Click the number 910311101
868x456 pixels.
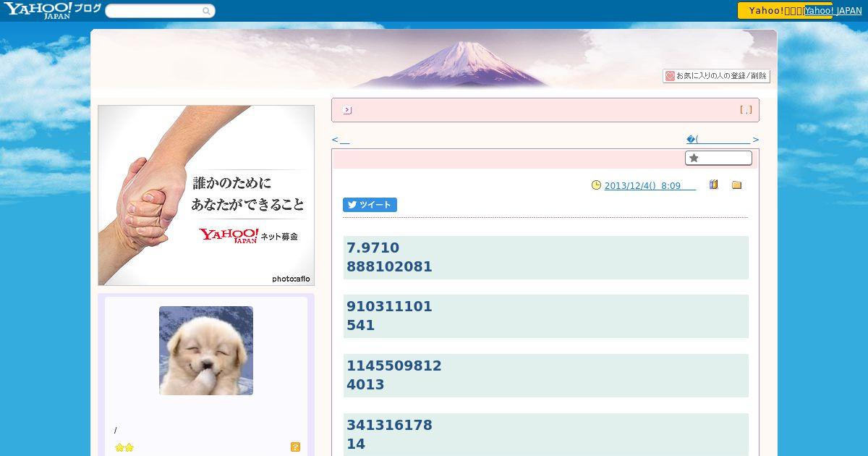click(x=389, y=306)
